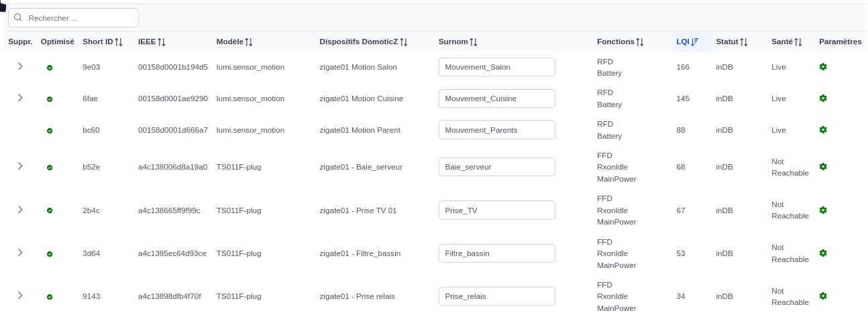Edit the Mouvement_Parents nickname field

click(497, 130)
